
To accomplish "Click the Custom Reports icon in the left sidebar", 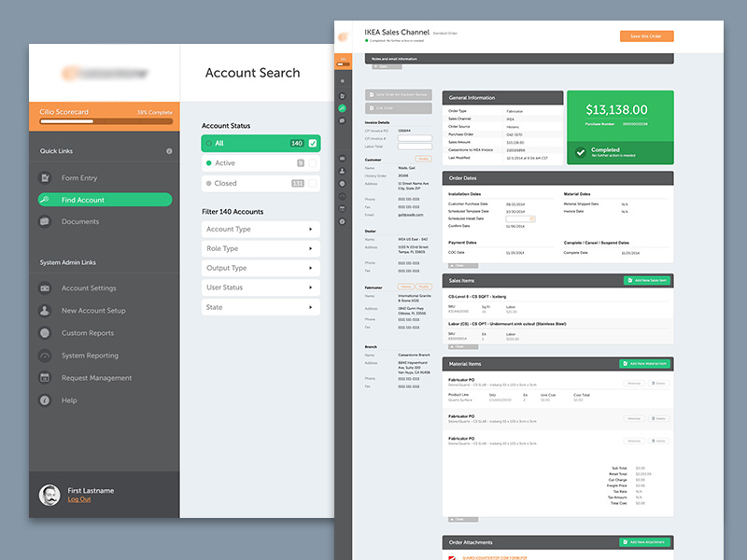I will tap(45, 333).
